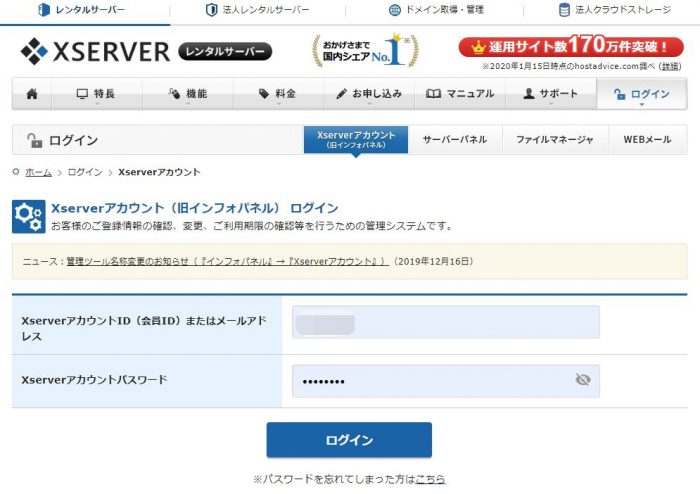Screen dimensions: 700x494
Task: Open the 詳細 link under the banner
Action: coord(670,66)
